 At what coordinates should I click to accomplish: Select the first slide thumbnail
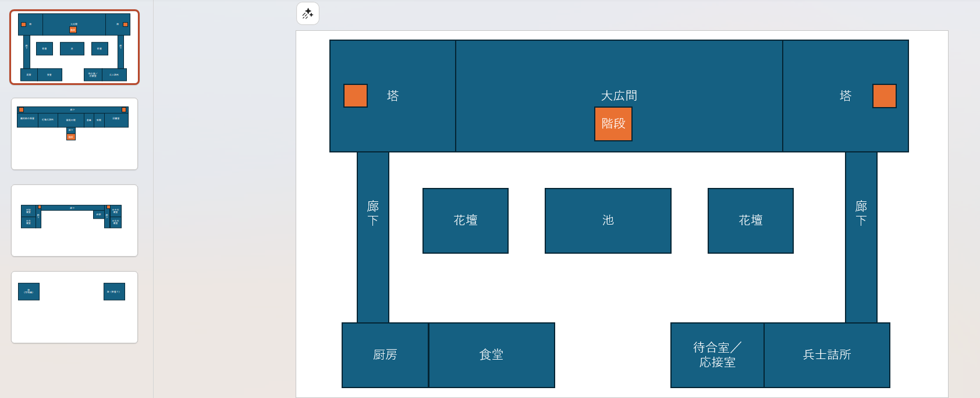click(x=74, y=47)
